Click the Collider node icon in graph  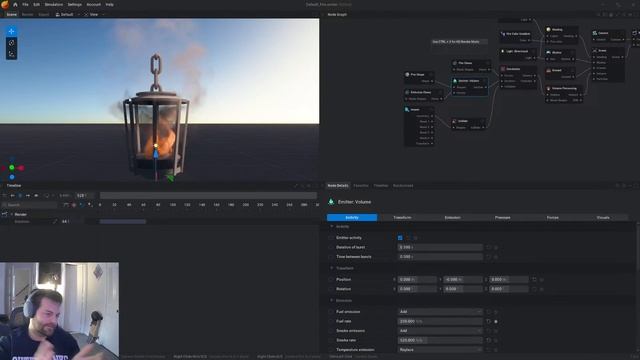pyautogui.click(x=454, y=121)
